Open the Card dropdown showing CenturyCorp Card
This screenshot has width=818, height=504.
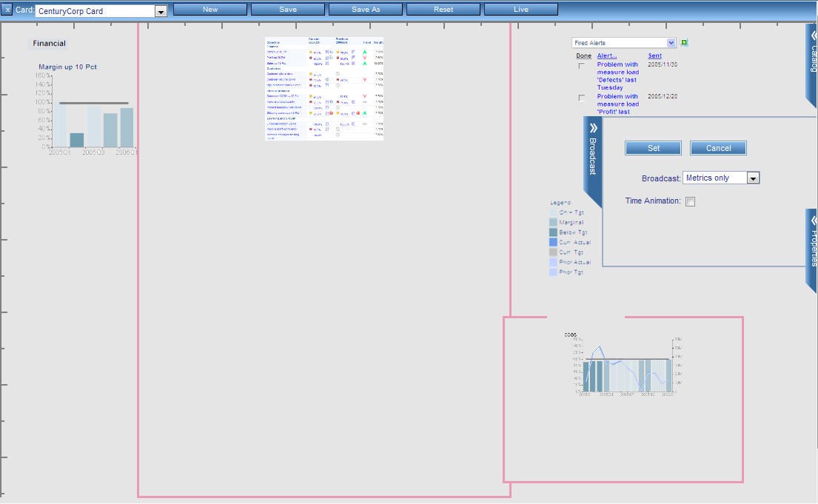pos(161,11)
